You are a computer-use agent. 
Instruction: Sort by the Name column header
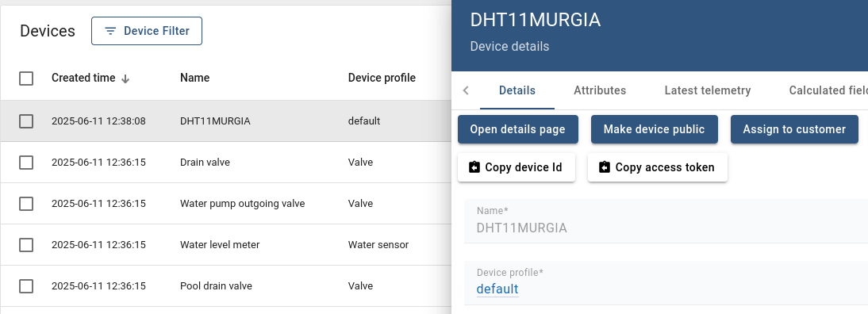click(195, 78)
